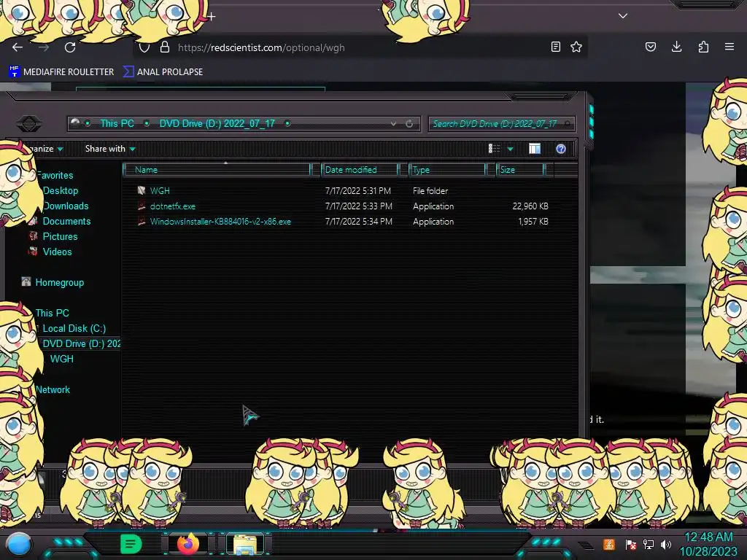Expand the view options dropdown arrow
Viewport: 747px width, 560px height.
[510, 149]
